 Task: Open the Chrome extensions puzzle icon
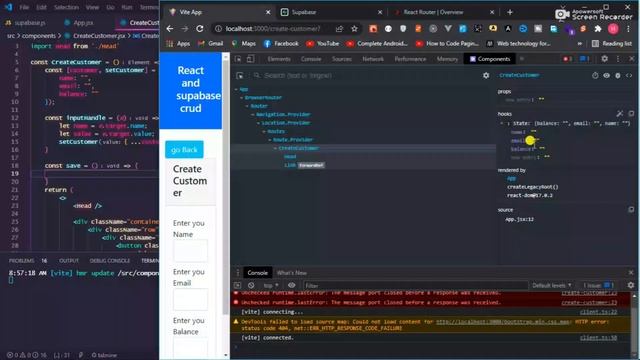(x=598, y=29)
